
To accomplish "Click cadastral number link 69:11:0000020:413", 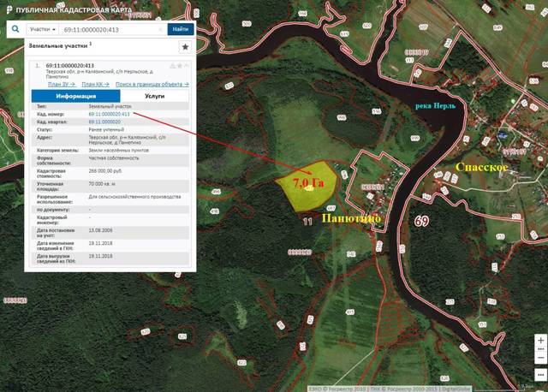I will (x=109, y=114).
